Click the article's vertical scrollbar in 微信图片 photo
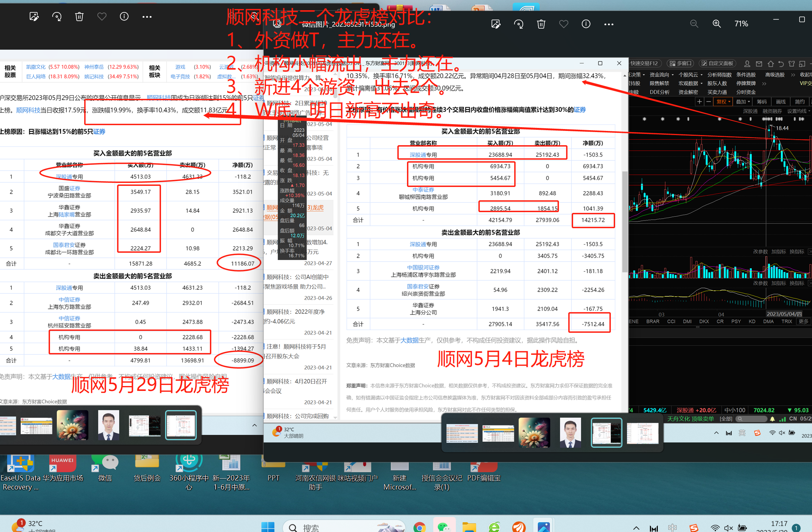 [624, 222]
